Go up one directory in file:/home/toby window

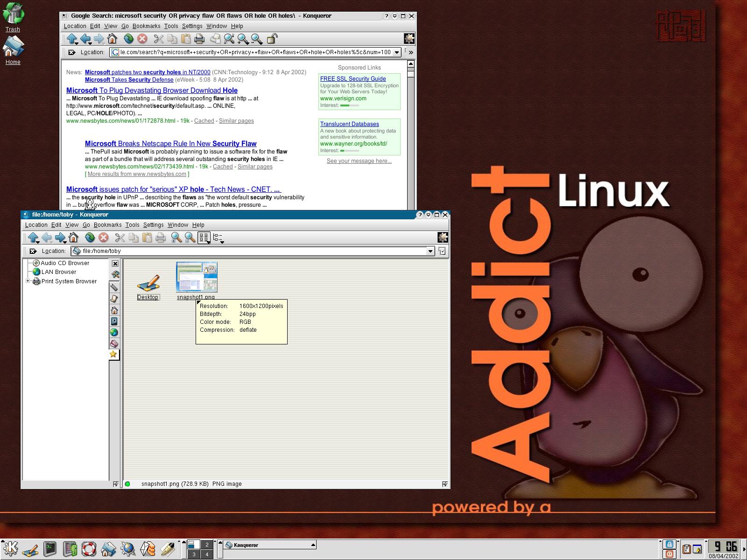(x=33, y=238)
